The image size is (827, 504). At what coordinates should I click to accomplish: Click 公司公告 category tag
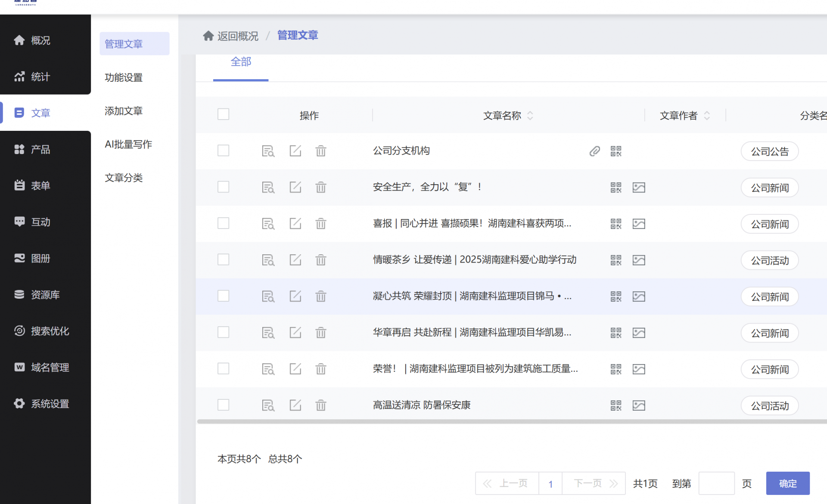coord(770,152)
